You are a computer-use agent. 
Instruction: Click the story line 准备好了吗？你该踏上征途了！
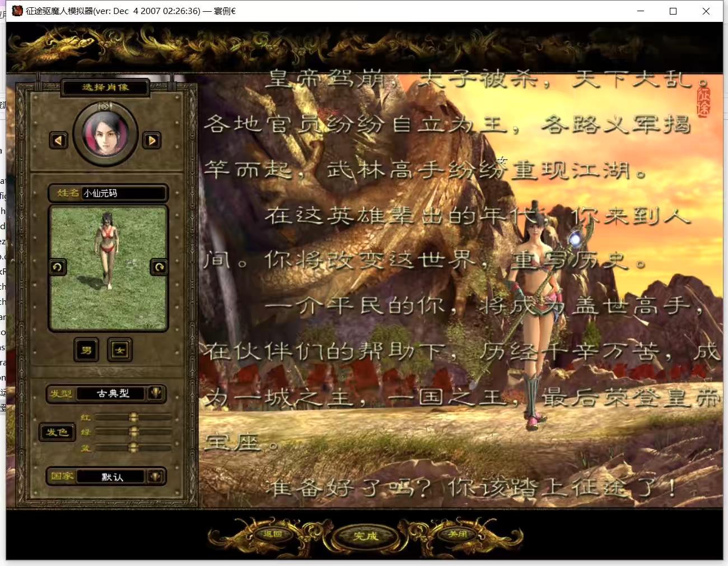(x=472, y=488)
